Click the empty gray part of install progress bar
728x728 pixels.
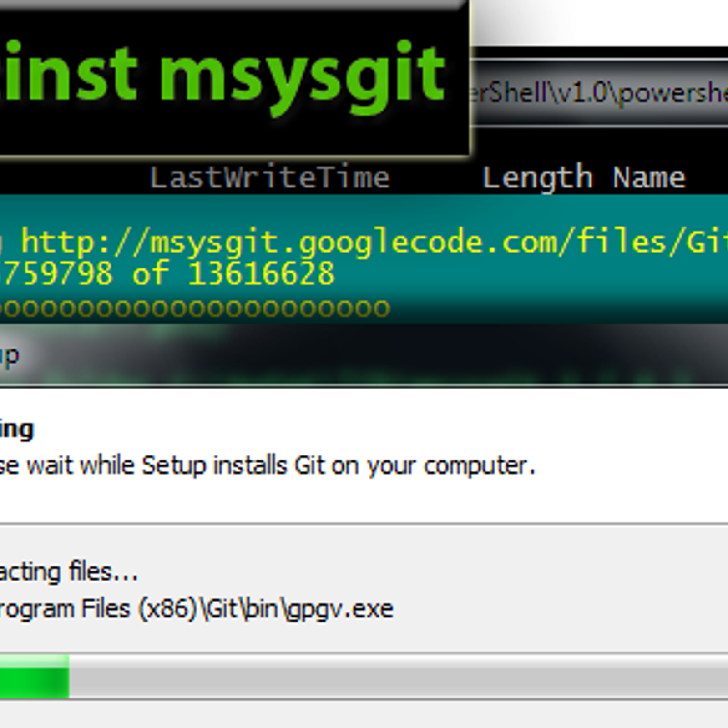click(398, 677)
